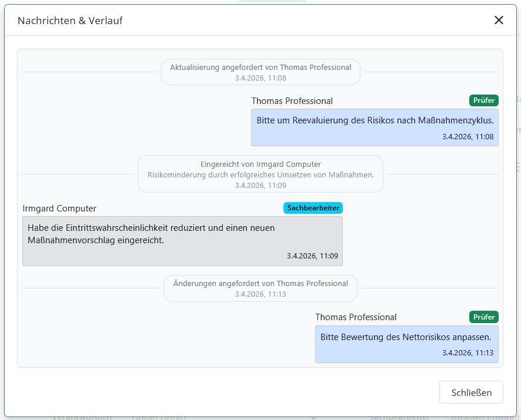Click sender name Thomas Professional on the Nettorisikos message

coord(356,317)
